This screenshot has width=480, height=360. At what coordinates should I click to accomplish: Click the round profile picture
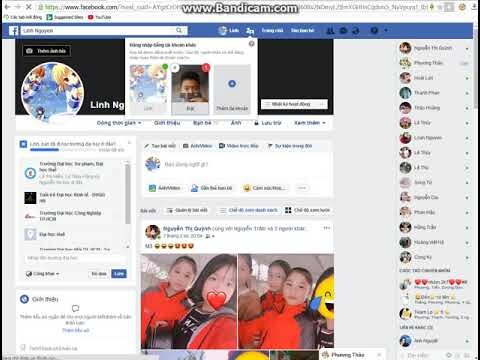tap(52, 93)
